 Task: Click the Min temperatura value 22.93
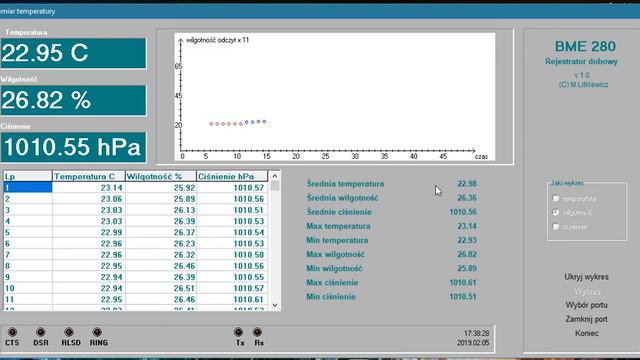(x=467, y=240)
